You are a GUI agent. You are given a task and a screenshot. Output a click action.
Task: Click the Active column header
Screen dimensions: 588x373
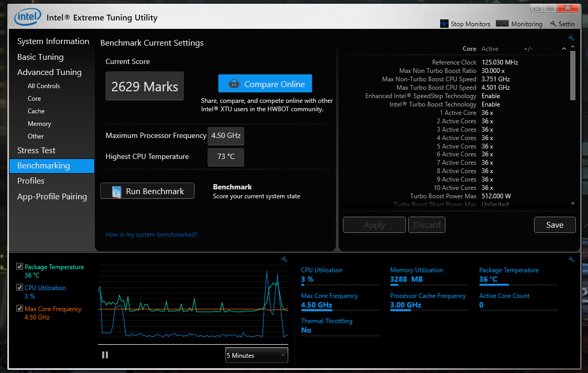(490, 49)
